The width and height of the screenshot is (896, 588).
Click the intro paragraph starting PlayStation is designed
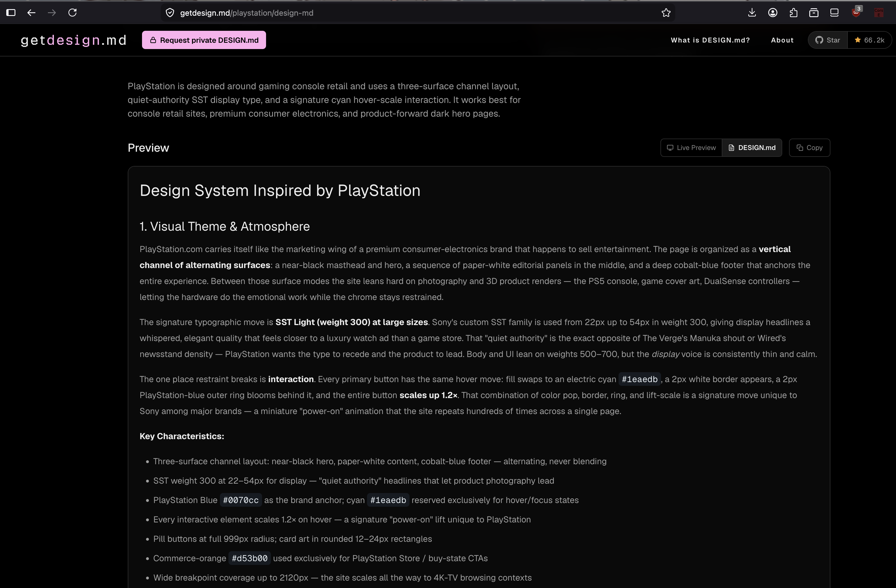coord(324,100)
